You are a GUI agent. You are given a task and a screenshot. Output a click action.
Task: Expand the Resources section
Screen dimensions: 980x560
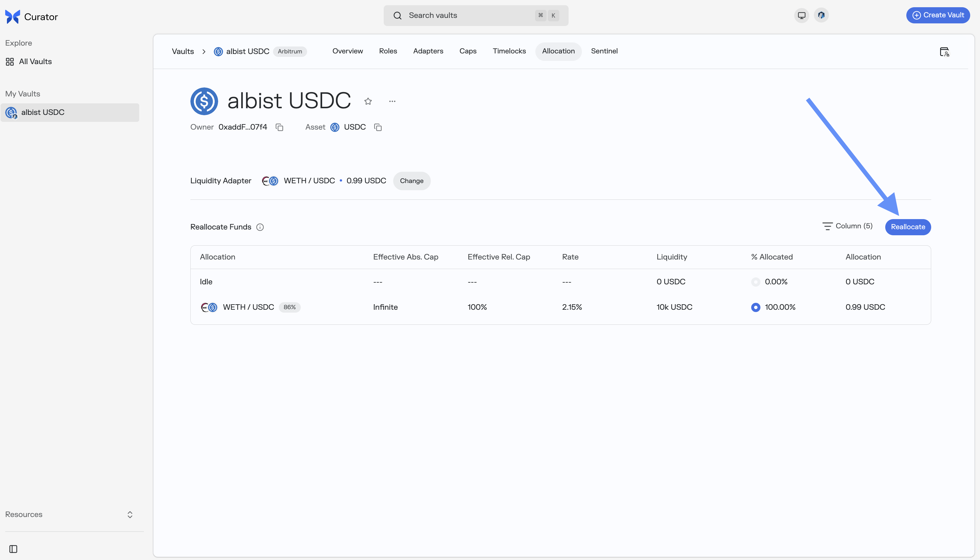(130, 514)
